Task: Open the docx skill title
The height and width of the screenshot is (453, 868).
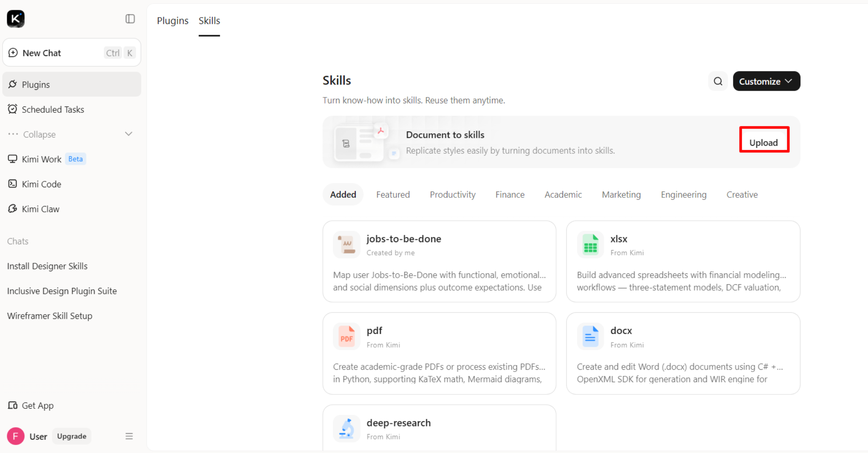Action: point(621,330)
